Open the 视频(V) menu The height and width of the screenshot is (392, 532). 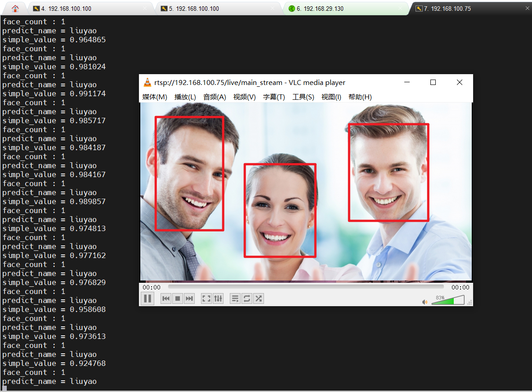[x=244, y=97]
